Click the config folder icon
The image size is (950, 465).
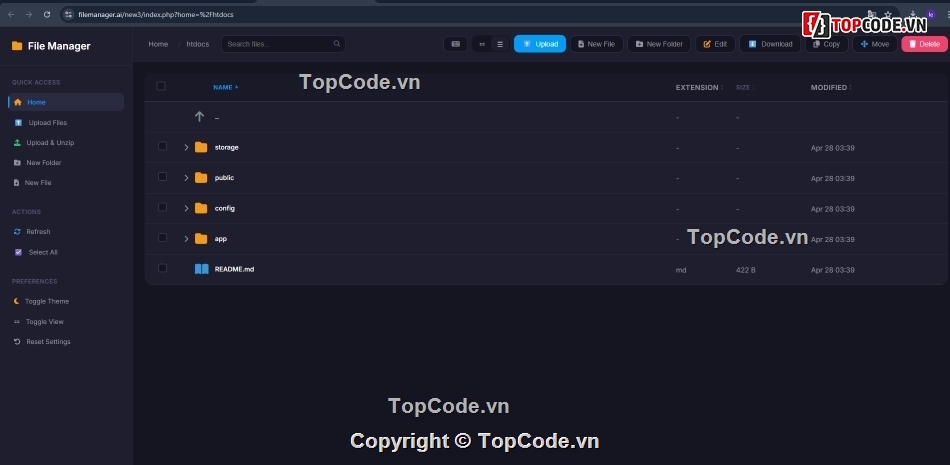tap(201, 208)
